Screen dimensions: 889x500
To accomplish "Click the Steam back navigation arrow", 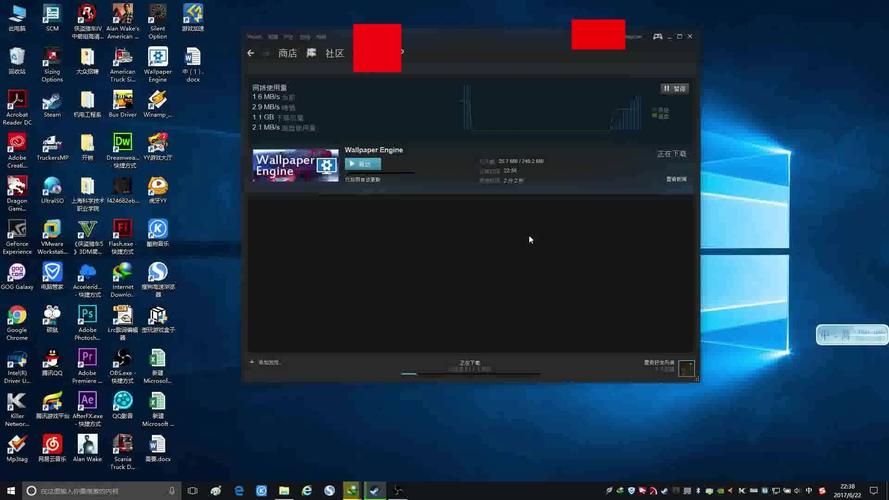I will pos(251,53).
